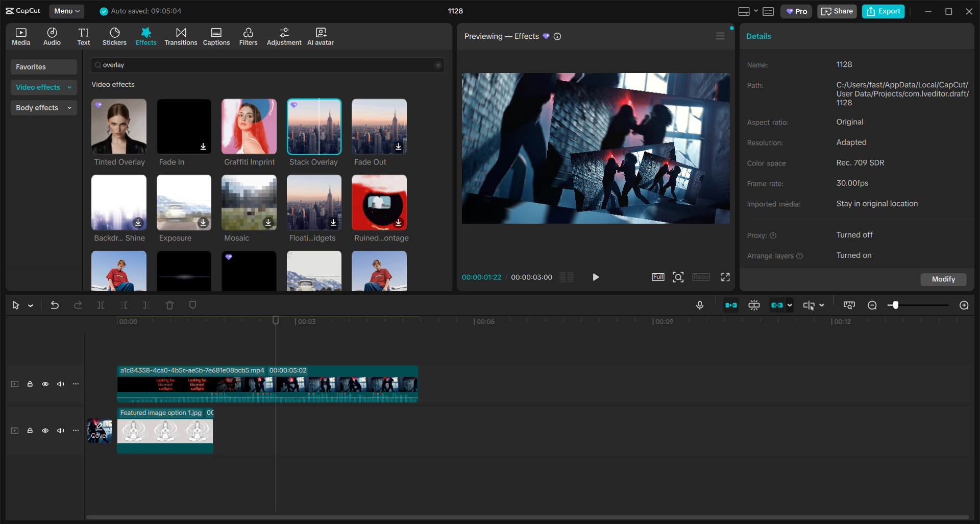Open the AI avatar panel
Viewport: 980px width, 524px height.
coord(320,36)
